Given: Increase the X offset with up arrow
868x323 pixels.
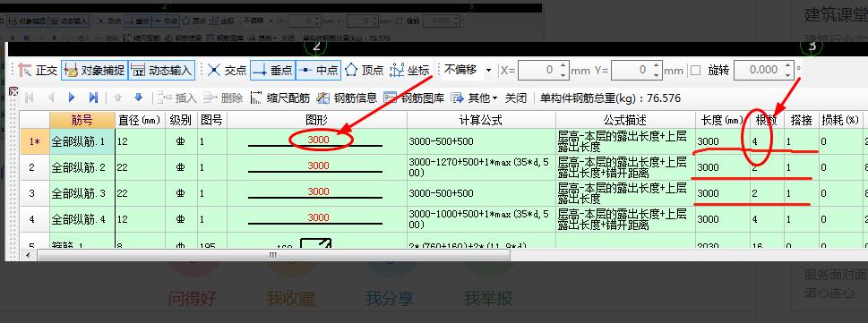Looking at the screenshot, I should pos(563,66).
